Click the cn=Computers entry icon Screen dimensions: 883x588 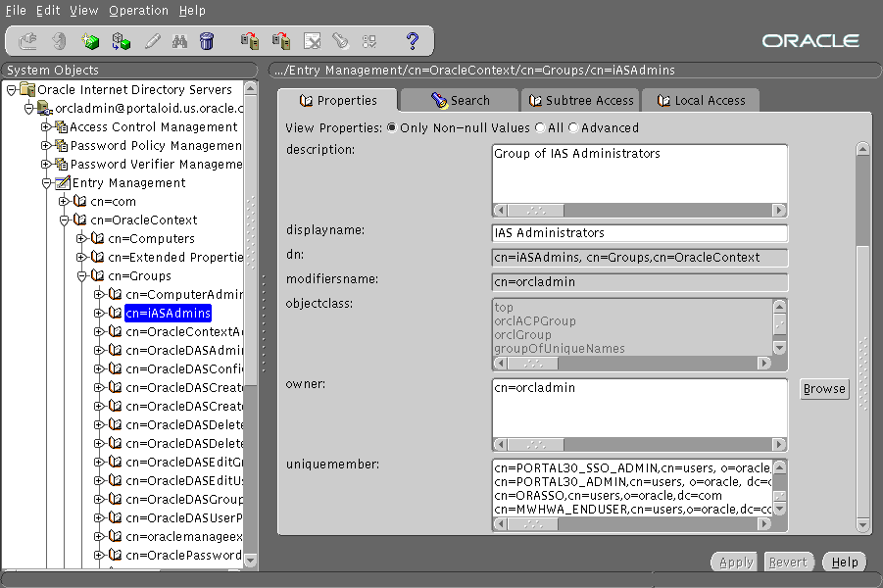click(x=97, y=238)
